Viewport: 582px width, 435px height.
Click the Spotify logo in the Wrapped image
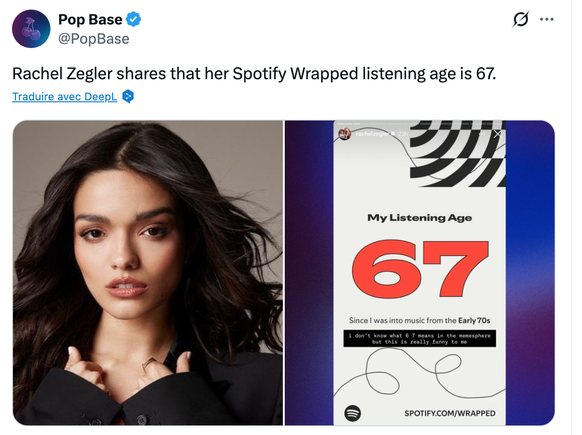coord(353,413)
